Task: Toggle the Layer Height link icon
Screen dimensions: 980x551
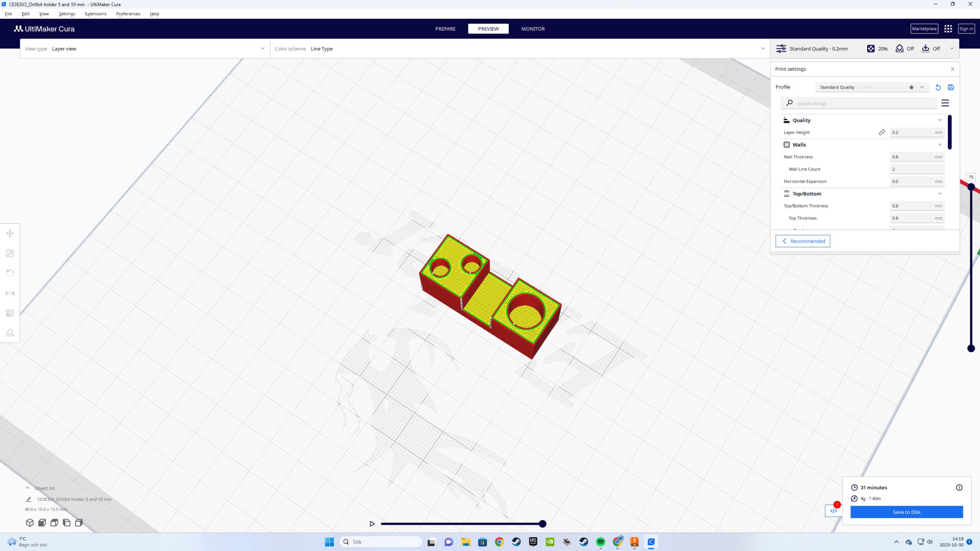Action: point(882,132)
